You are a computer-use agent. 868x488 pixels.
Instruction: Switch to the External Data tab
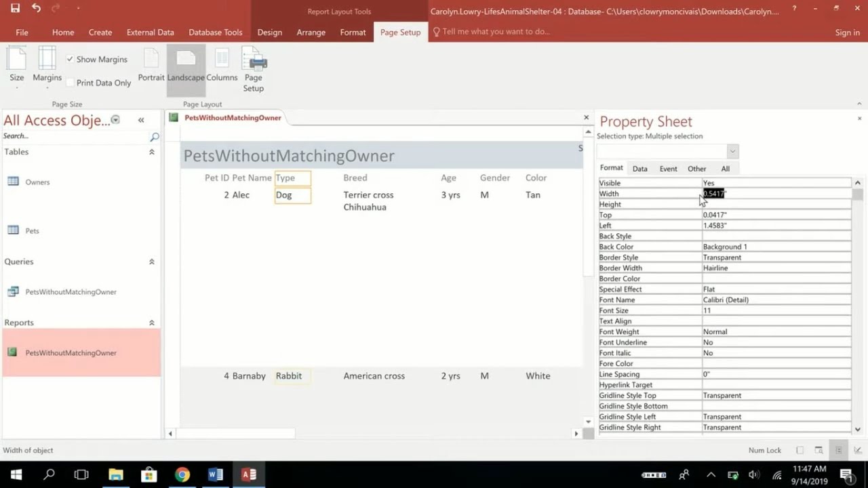[150, 32]
